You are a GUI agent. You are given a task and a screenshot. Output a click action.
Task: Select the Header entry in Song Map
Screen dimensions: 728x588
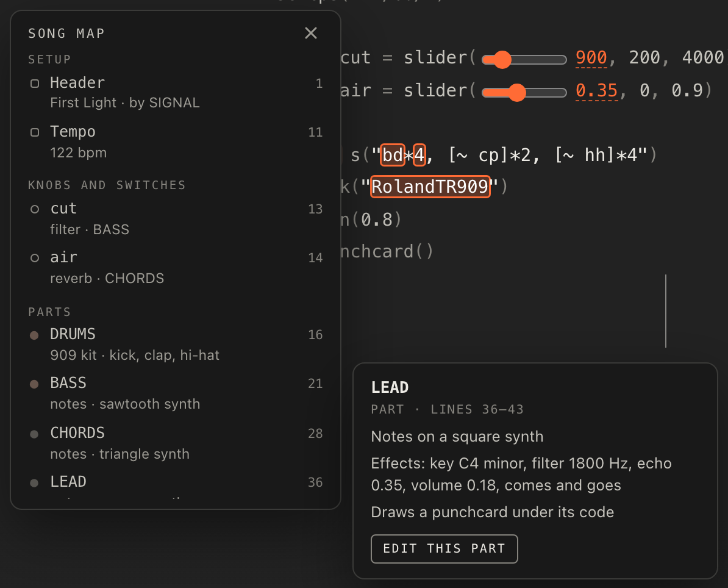[x=176, y=93]
